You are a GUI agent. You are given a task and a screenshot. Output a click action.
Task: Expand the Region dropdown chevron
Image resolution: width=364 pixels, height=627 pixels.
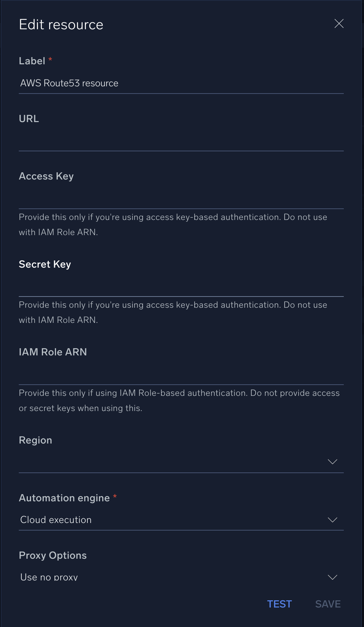pos(332,462)
